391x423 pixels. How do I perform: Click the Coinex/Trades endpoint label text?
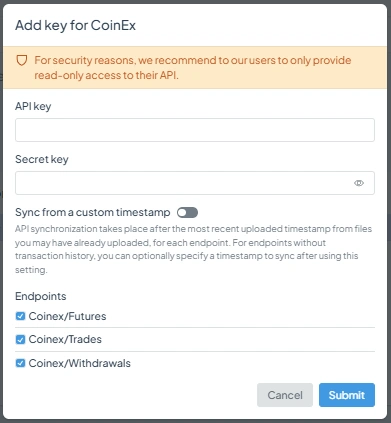click(x=65, y=339)
